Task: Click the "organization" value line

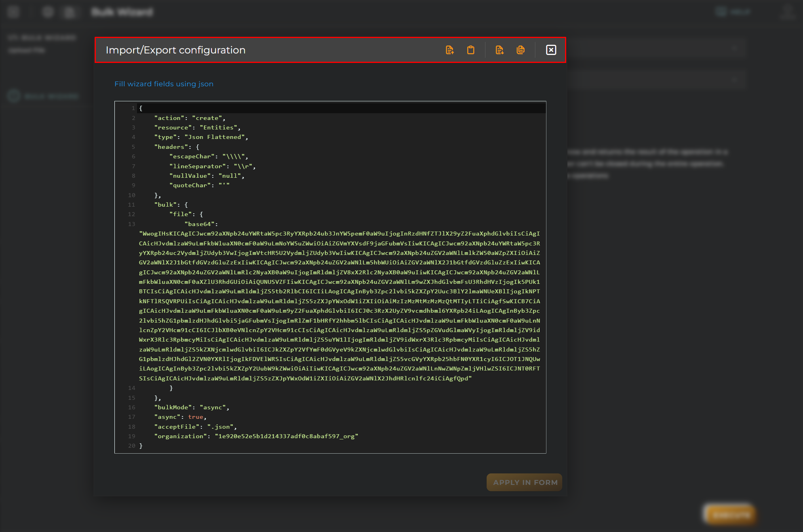Action: (x=256, y=436)
